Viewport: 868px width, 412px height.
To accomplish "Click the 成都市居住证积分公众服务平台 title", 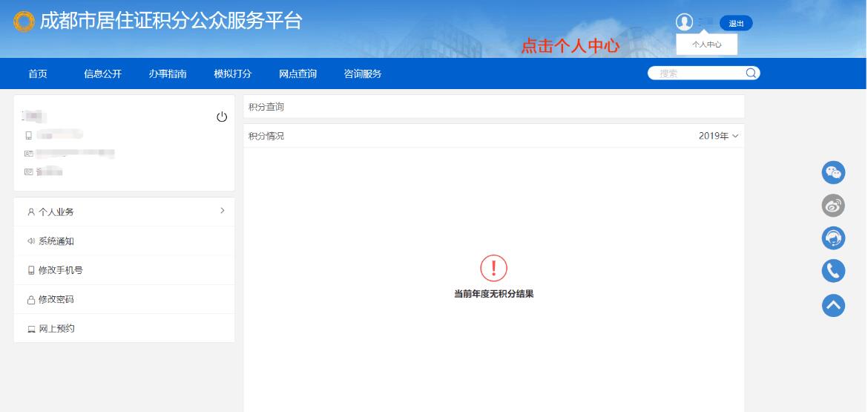I will (x=171, y=21).
